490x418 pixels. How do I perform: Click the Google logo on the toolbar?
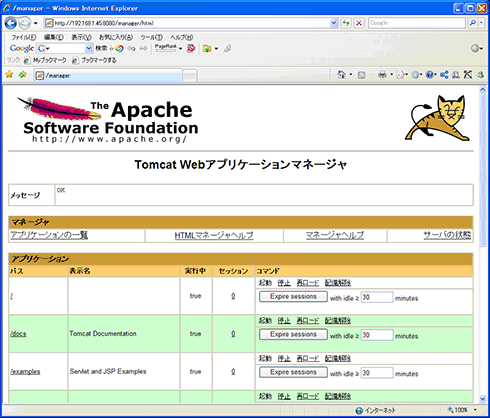(22, 48)
